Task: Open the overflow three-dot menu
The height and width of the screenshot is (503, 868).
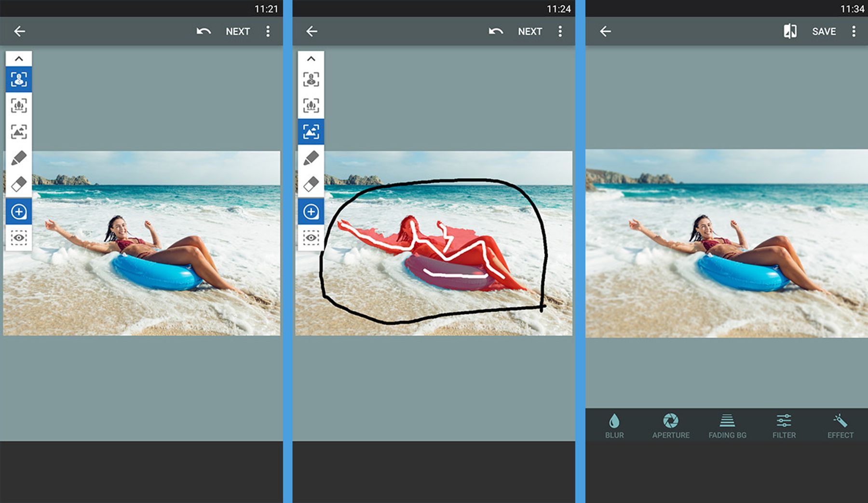Action: [x=268, y=31]
